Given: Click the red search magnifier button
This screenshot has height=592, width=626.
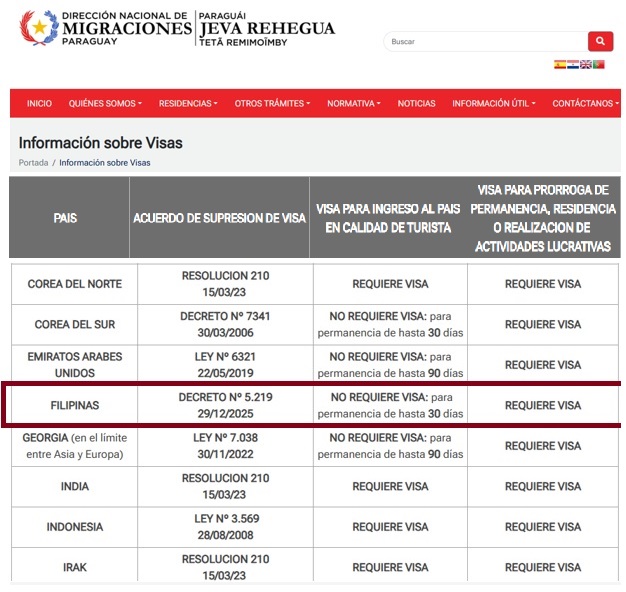Looking at the screenshot, I should pyautogui.click(x=599, y=41).
